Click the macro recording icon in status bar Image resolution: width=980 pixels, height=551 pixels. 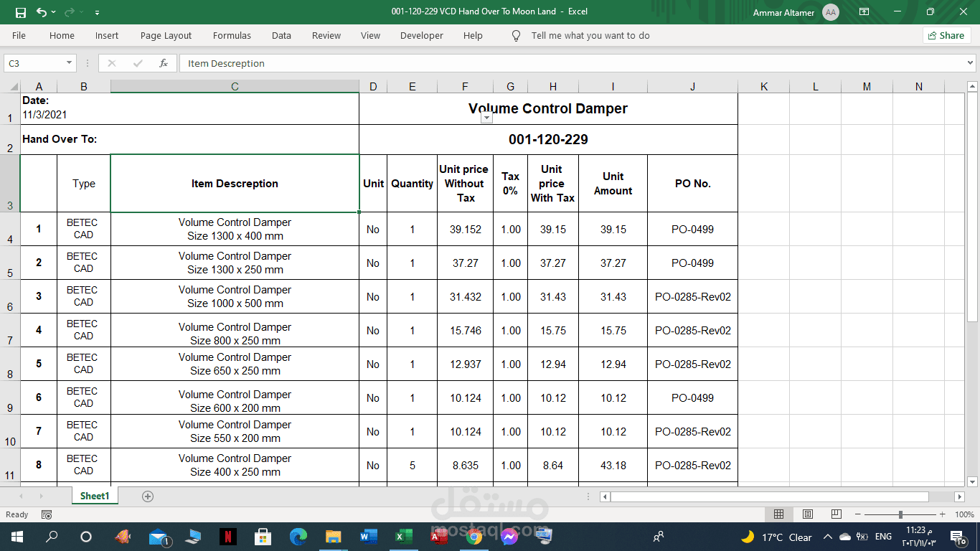pyautogui.click(x=47, y=514)
